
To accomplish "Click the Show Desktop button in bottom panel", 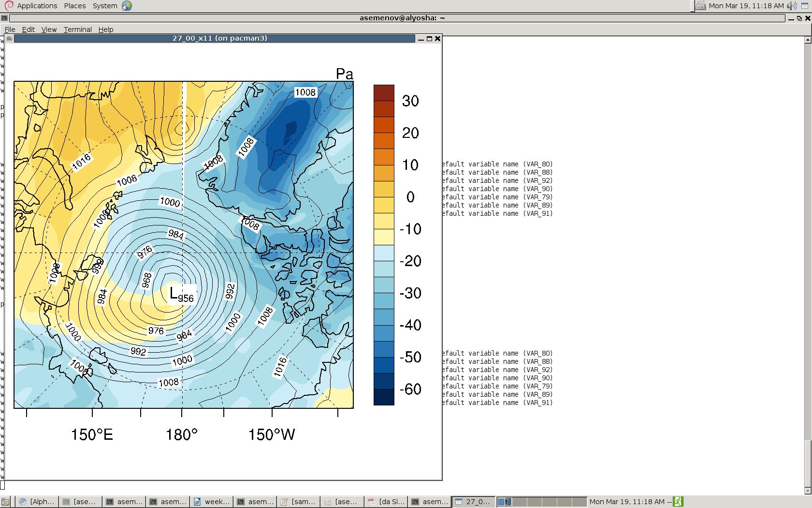I will 5,502.
